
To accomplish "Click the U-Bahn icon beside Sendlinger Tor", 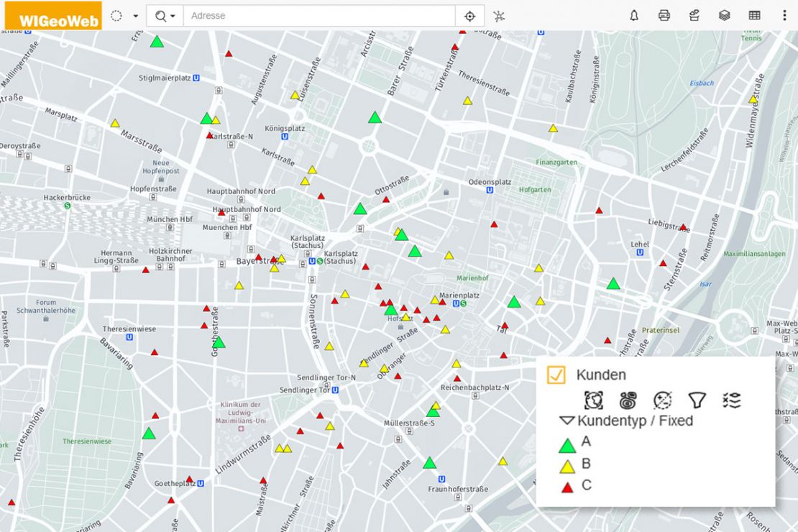I will click(x=336, y=390).
